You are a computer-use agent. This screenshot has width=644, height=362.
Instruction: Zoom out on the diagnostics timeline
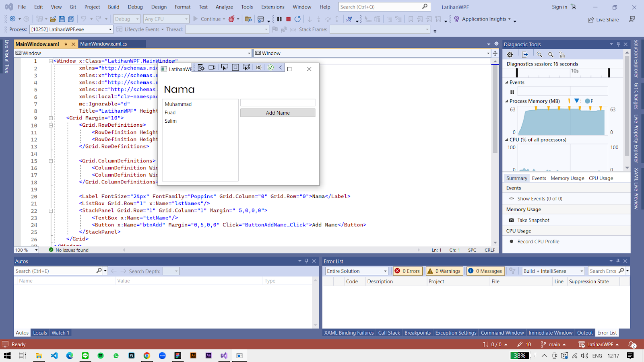pyautogui.click(x=551, y=55)
